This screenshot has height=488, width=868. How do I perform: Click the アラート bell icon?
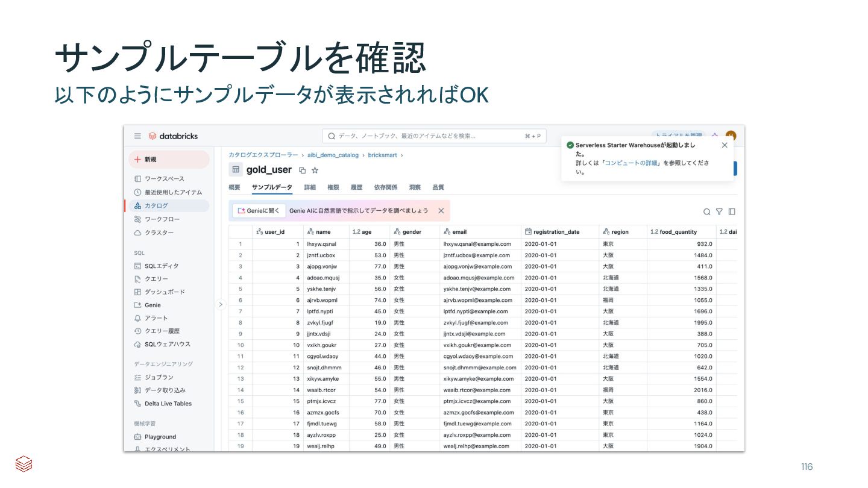(x=137, y=318)
